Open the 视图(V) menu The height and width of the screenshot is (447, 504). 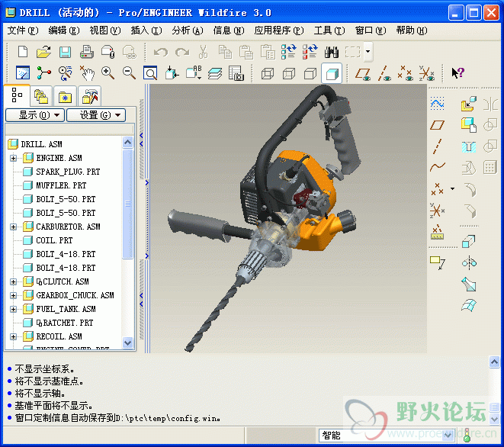pyautogui.click(x=105, y=31)
